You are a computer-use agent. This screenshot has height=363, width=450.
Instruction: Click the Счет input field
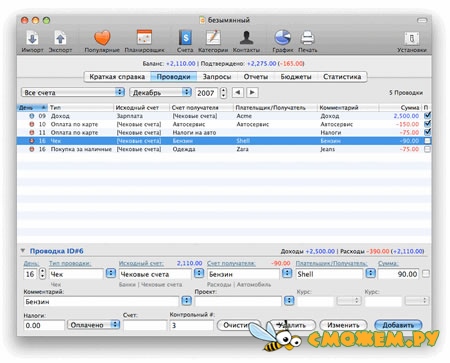(x=145, y=325)
